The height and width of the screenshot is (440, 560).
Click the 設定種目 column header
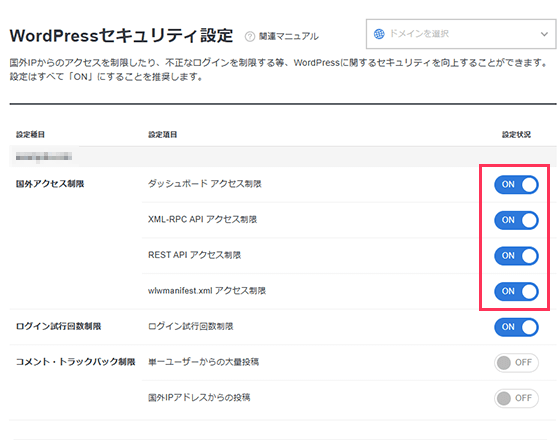pyautogui.click(x=30, y=135)
